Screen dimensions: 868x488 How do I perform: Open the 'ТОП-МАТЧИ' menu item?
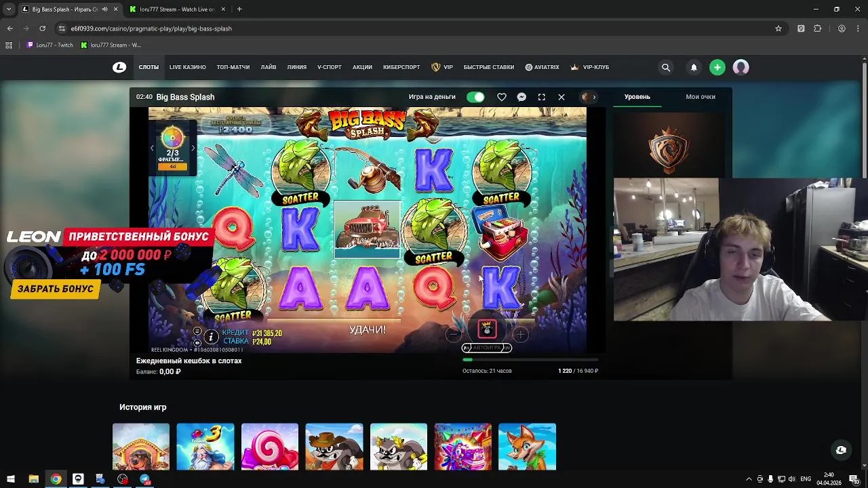tap(233, 67)
